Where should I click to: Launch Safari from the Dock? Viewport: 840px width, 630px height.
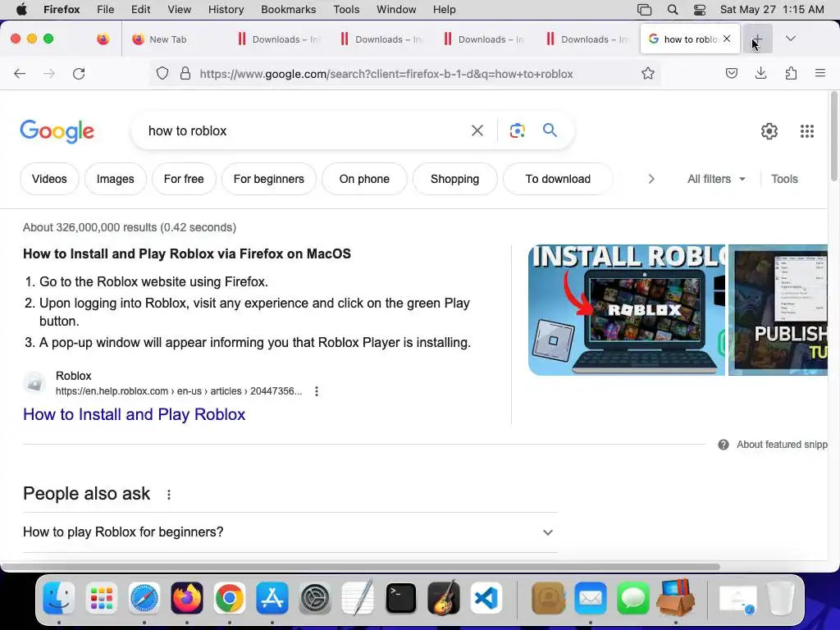click(x=144, y=598)
